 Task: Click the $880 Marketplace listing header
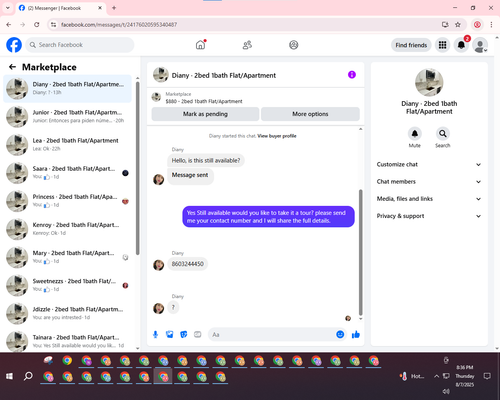pyautogui.click(x=256, y=98)
